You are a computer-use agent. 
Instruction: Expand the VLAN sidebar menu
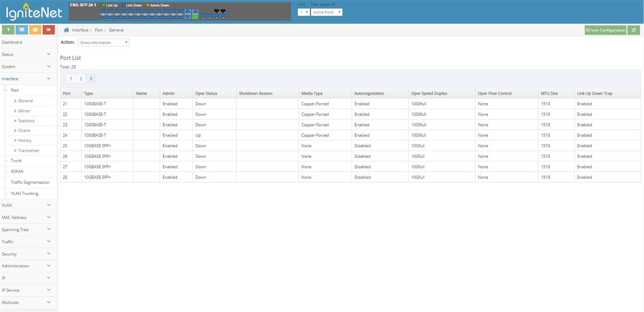[29, 205]
